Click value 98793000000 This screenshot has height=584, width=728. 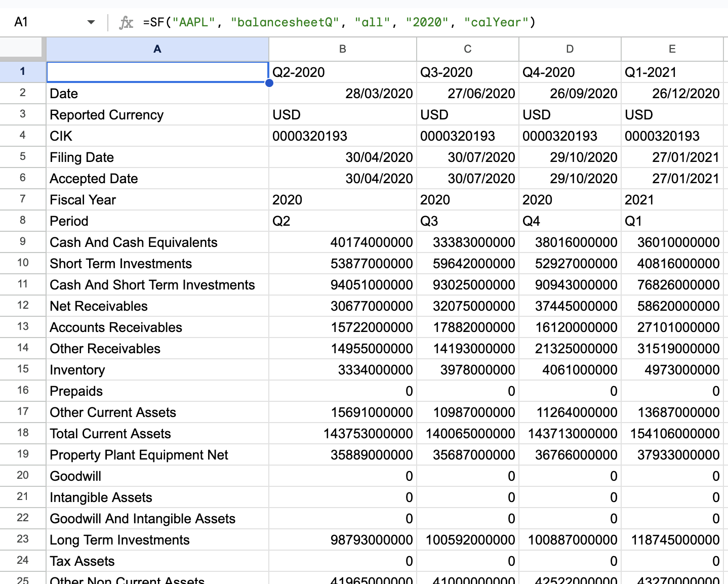click(x=343, y=539)
